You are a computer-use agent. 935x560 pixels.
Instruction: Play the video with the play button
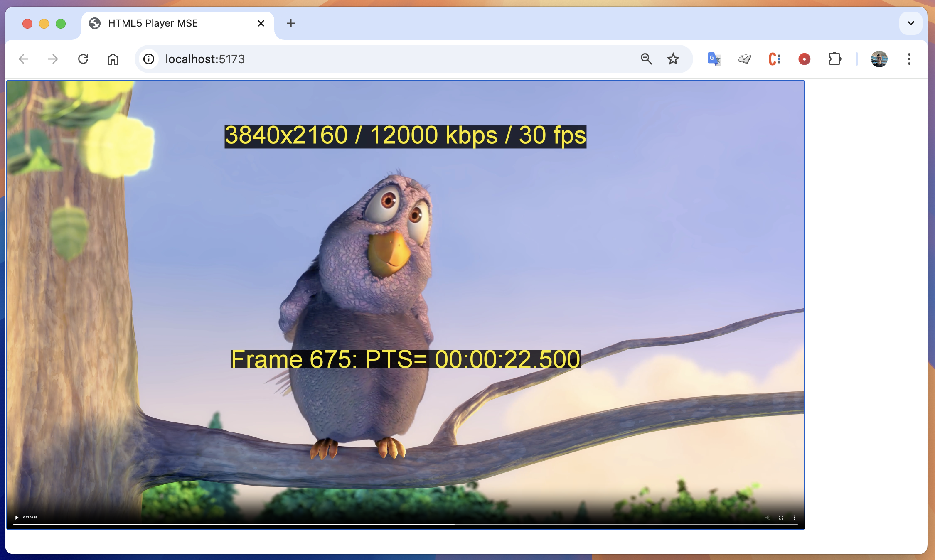(x=17, y=518)
